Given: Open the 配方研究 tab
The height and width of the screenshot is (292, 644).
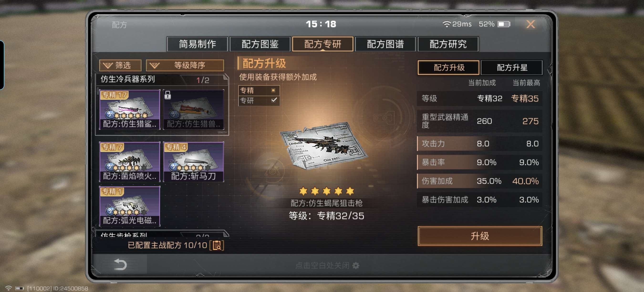Looking at the screenshot, I should click(448, 44).
